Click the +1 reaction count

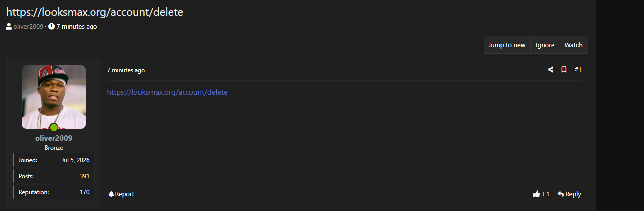(x=546, y=194)
